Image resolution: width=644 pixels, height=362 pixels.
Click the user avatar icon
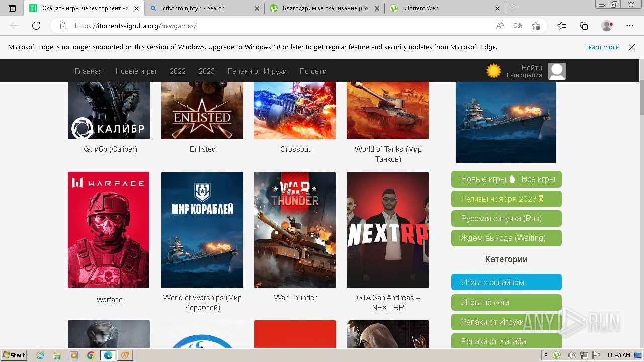click(557, 71)
